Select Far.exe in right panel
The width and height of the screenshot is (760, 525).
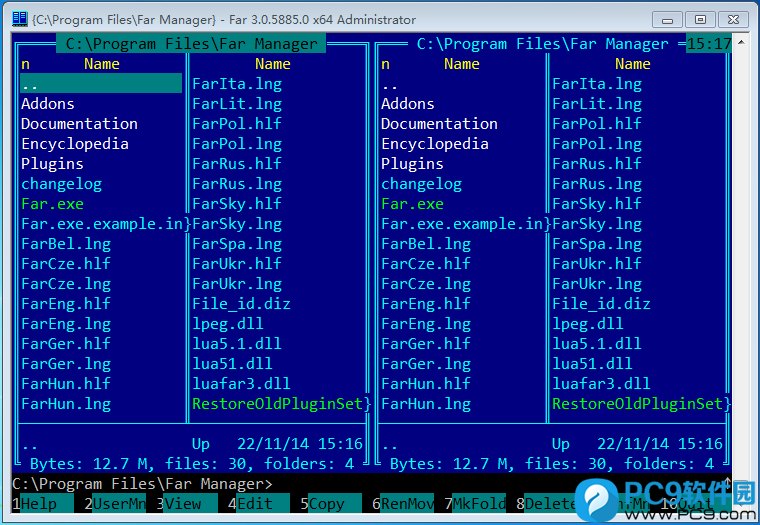click(x=412, y=204)
